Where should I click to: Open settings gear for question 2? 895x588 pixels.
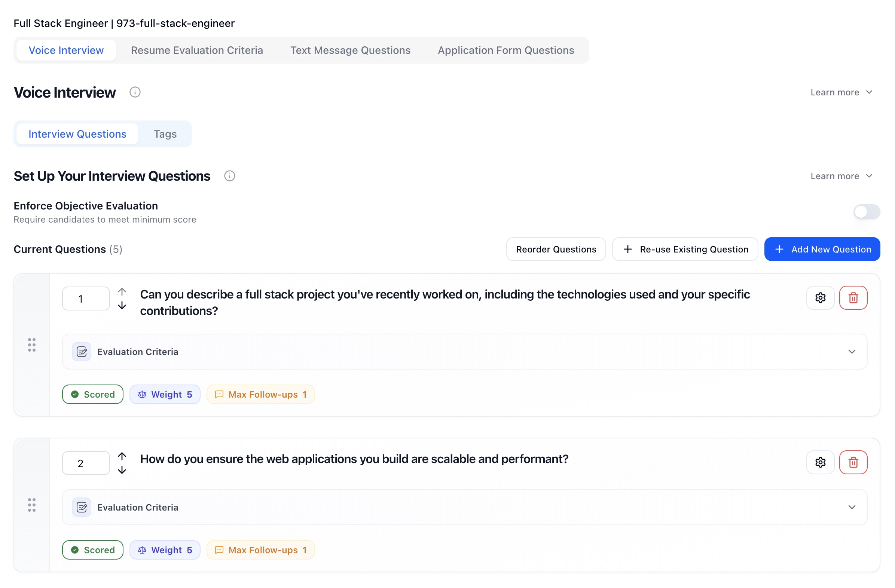point(820,462)
